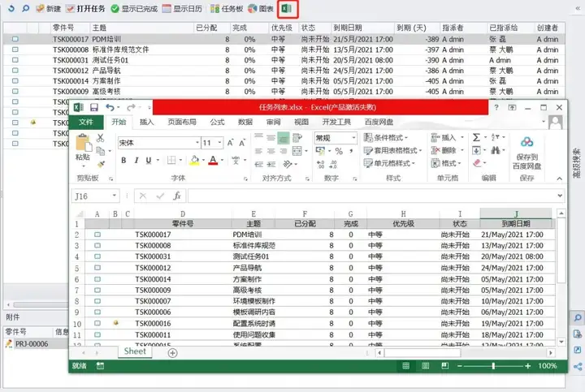Viewport: 585px width, 392px height.
Task: Open the font size 11 dropdown
Action: (219, 143)
